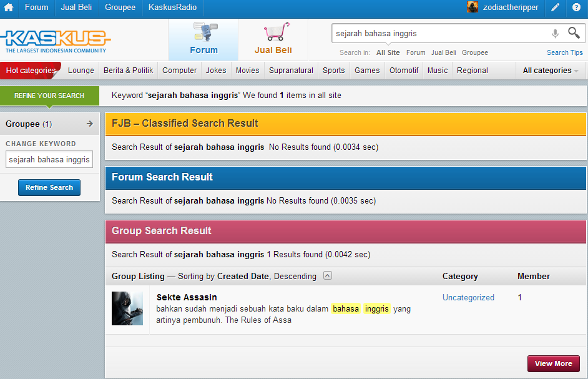This screenshot has width=588, height=379.
Task: Click highlighted word "bahasa" in result
Action: [x=346, y=309]
